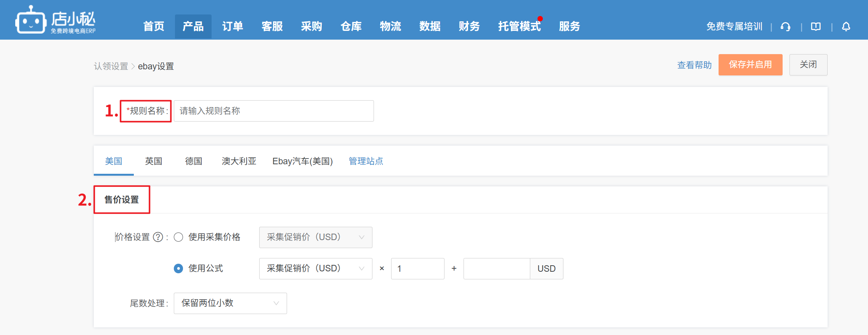Click the 规则名称 input field
The height and width of the screenshot is (335, 868).
tap(273, 111)
